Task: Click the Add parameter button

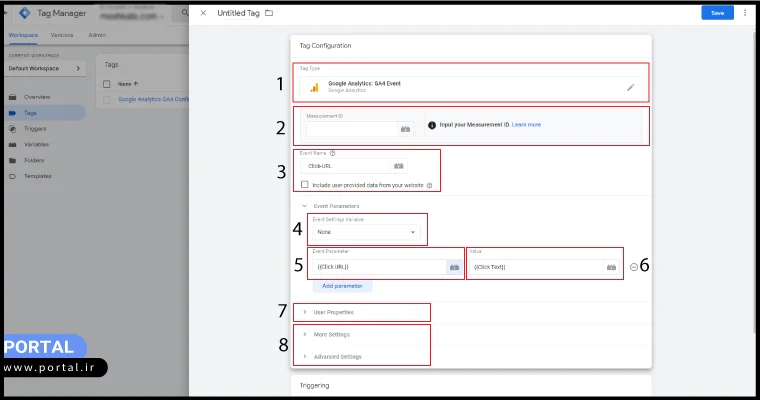Action: pos(345,286)
